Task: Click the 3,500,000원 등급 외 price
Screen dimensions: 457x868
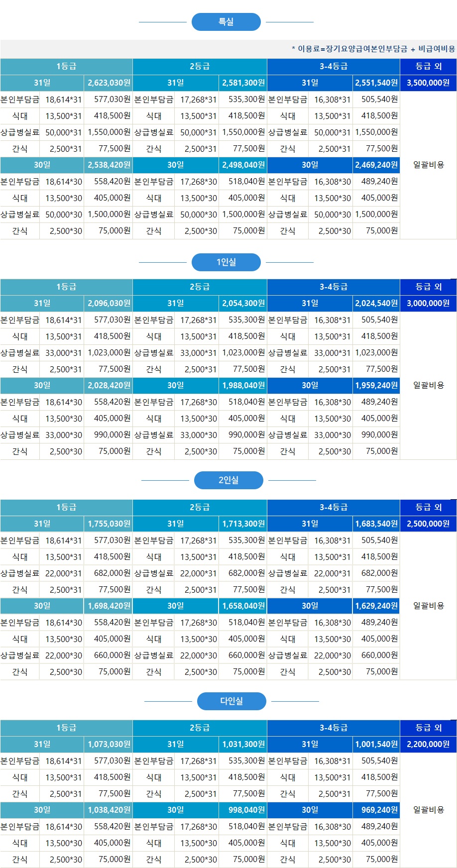Action: pyautogui.click(x=428, y=83)
